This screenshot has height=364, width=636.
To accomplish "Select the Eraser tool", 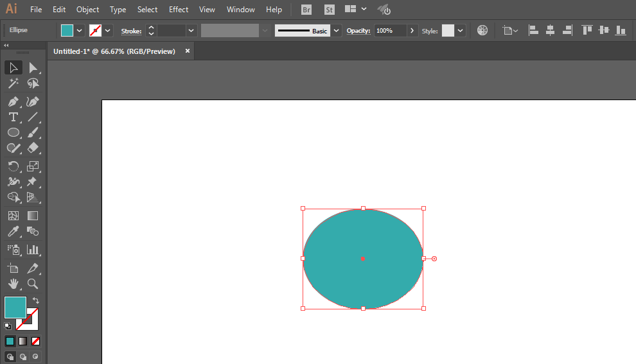I will [x=33, y=148].
